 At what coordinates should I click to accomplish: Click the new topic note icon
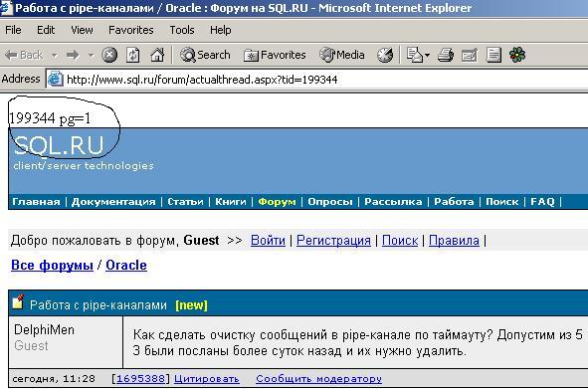(18, 302)
